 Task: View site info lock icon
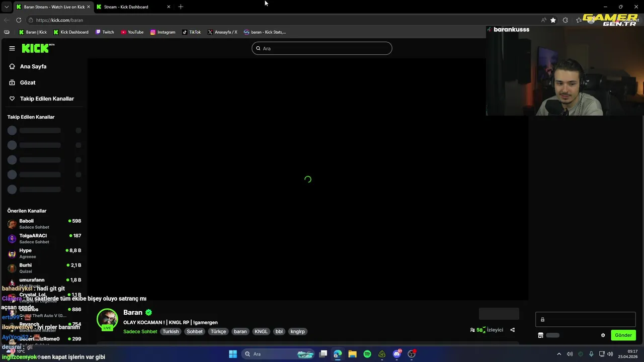(31, 20)
